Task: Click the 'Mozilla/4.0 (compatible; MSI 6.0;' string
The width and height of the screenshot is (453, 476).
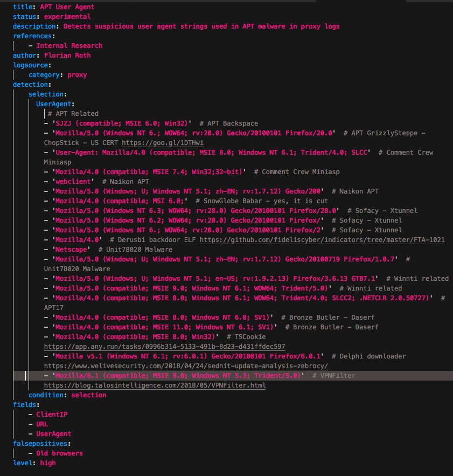Action: tap(120, 201)
